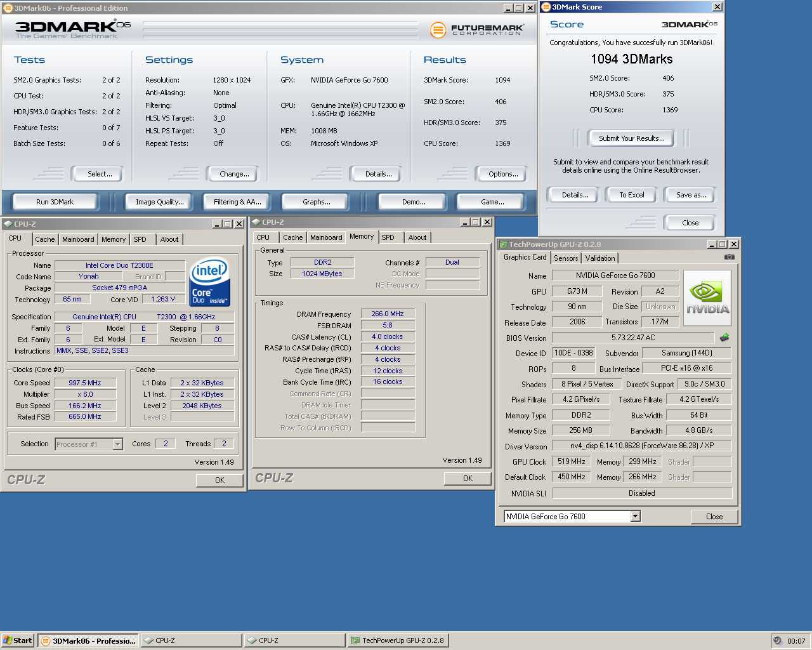Click the Game button in 3DMark06

(x=492, y=202)
